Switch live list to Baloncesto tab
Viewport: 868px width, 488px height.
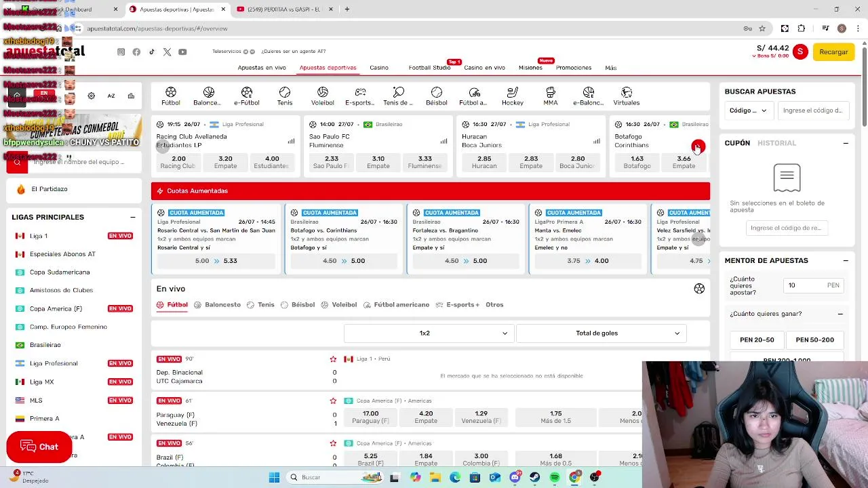coord(218,305)
